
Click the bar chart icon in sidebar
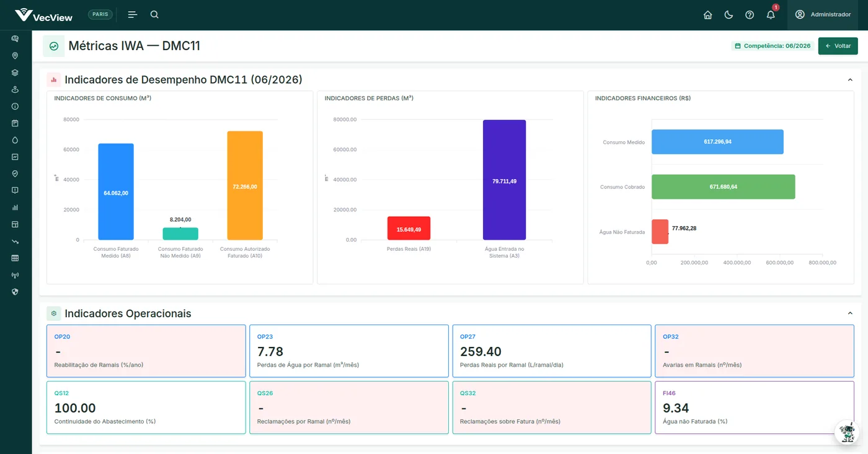tap(15, 207)
